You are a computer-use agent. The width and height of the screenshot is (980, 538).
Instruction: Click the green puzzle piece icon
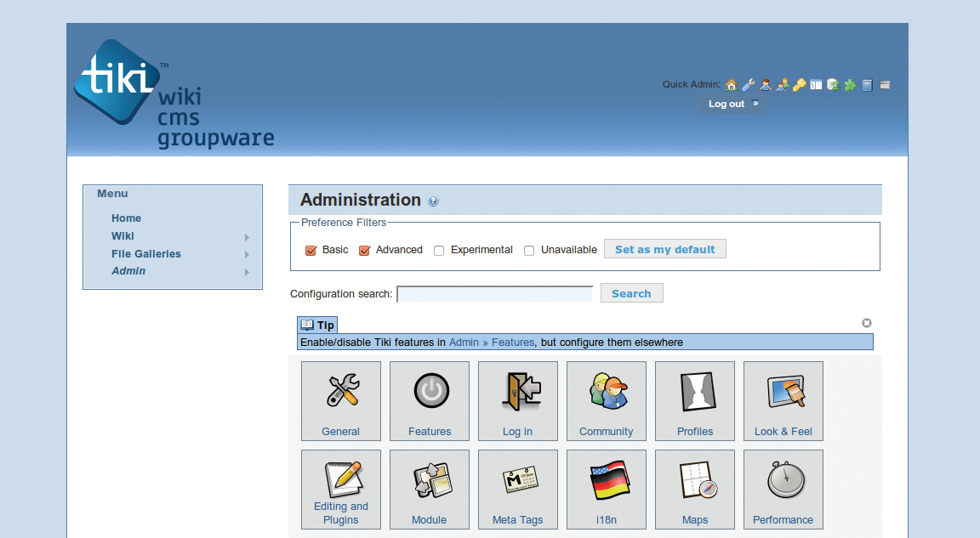[x=850, y=85]
